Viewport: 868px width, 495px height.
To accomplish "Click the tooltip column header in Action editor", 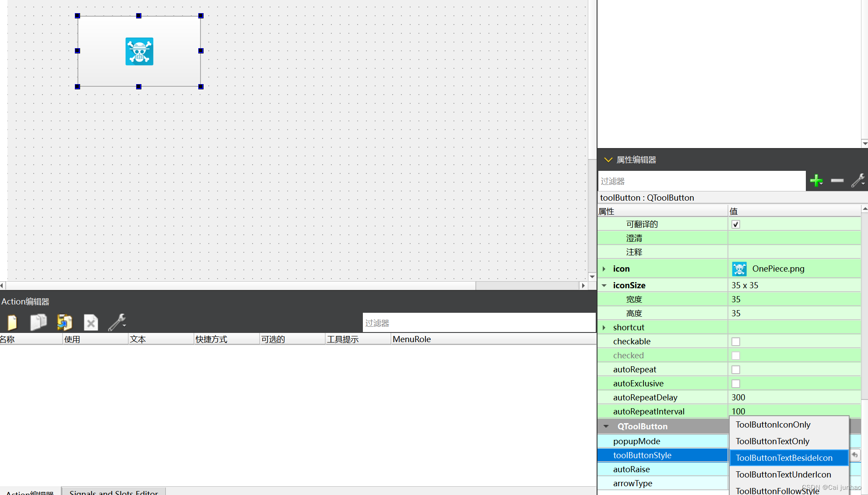I will point(358,339).
